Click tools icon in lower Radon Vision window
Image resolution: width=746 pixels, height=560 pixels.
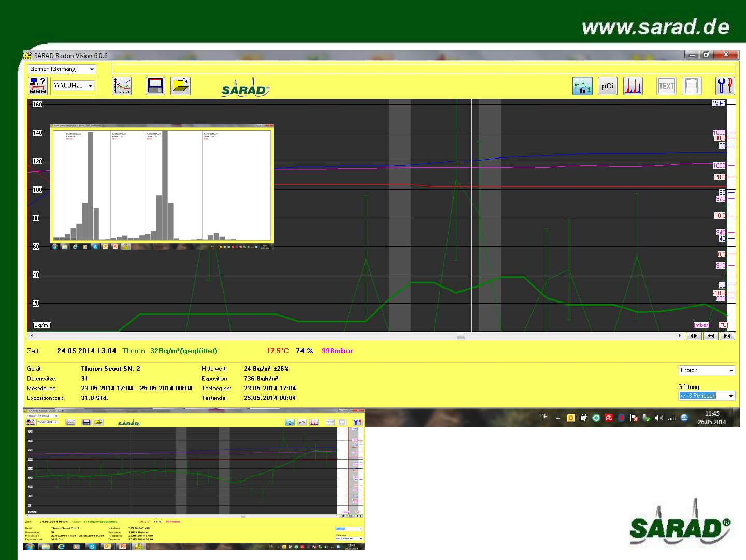tap(357, 422)
